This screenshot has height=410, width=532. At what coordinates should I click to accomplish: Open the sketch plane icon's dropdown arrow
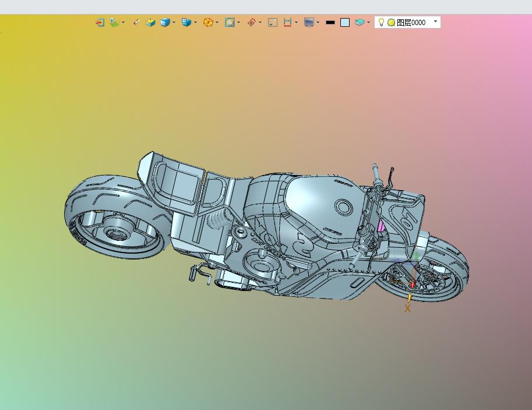[x=123, y=22]
